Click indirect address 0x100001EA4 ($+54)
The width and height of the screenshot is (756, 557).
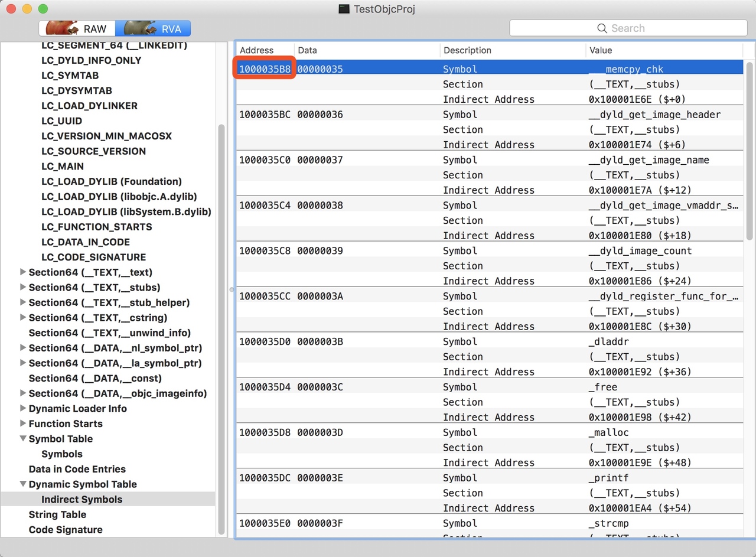[640, 509]
